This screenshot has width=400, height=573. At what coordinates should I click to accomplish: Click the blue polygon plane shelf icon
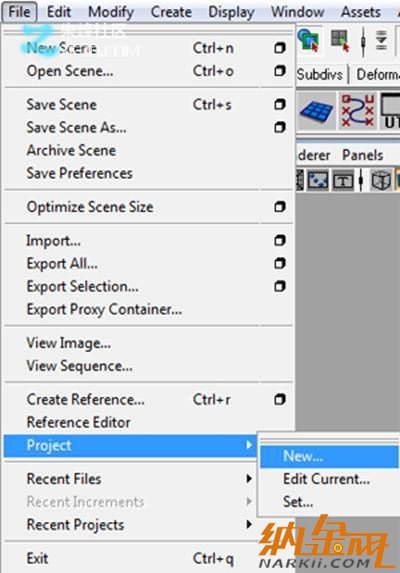point(316,111)
